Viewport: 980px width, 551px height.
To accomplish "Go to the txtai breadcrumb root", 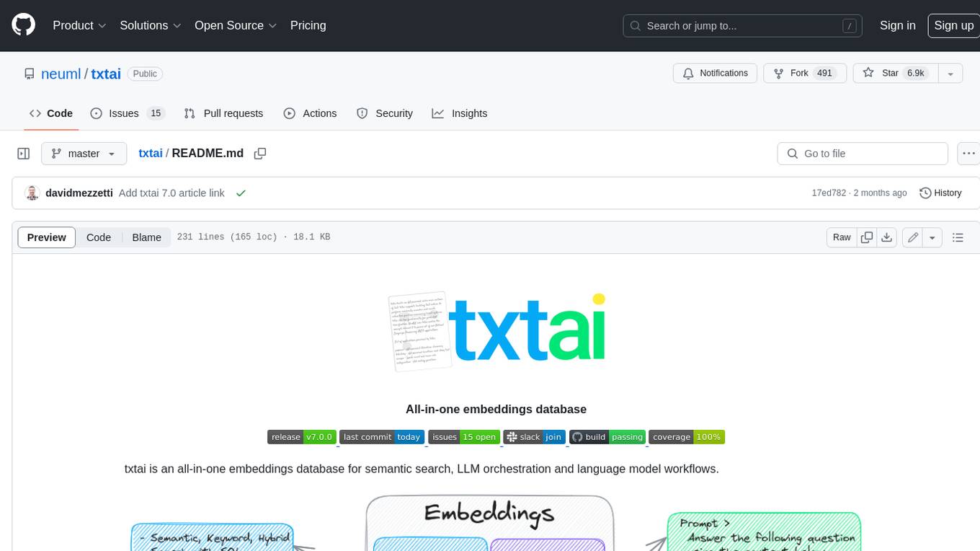I will (x=150, y=153).
